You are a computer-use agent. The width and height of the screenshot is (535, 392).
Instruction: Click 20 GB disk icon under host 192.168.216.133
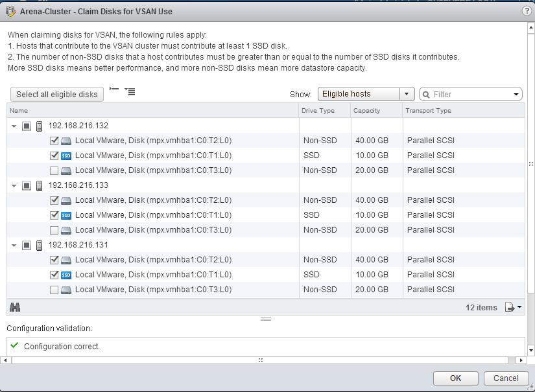tap(66, 231)
